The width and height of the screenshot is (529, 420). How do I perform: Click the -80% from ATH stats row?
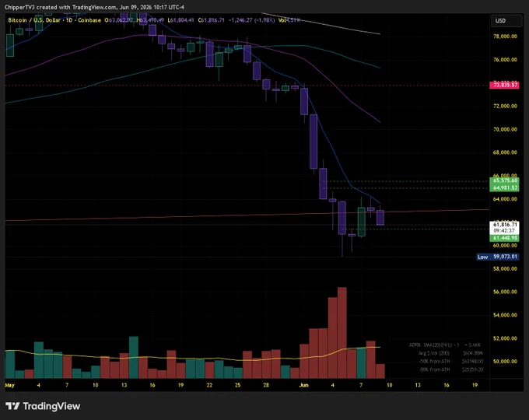(x=450, y=369)
